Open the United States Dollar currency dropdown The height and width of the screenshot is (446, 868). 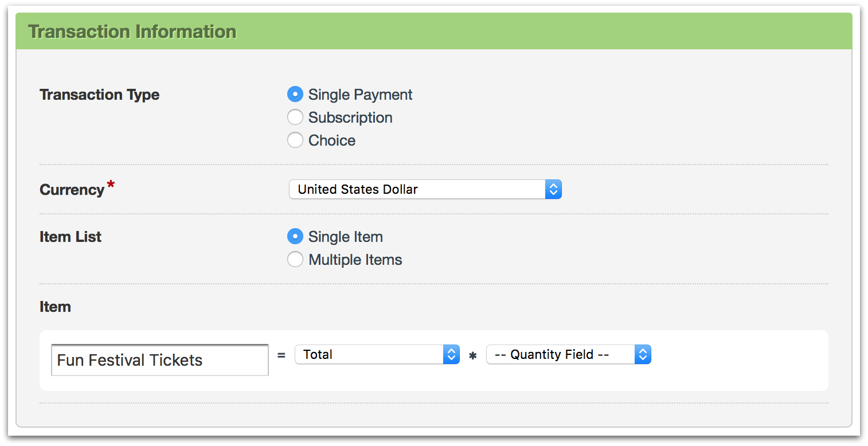point(417,189)
